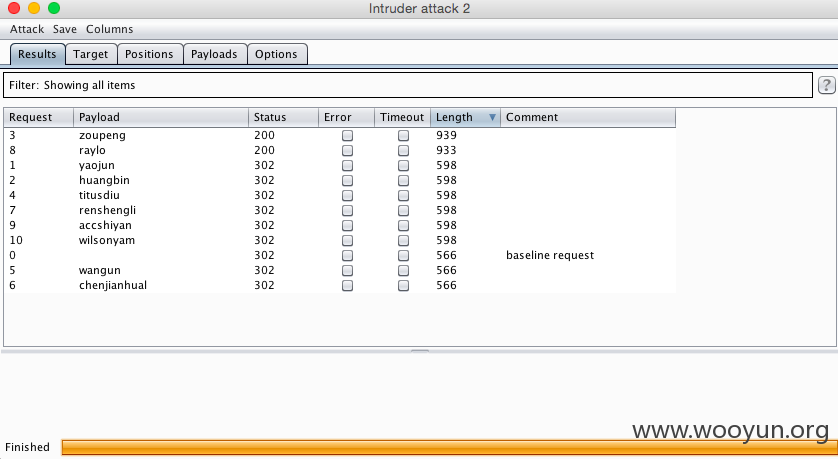This screenshot has height=459, width=838.
Task: Click status 302 in yaojun row
Action: 264,165
